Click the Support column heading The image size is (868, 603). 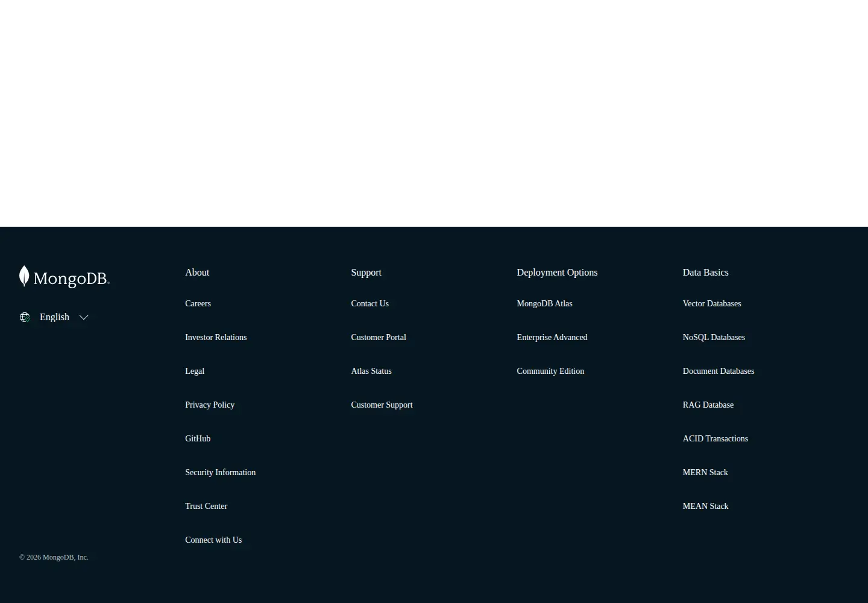(366, 272)
